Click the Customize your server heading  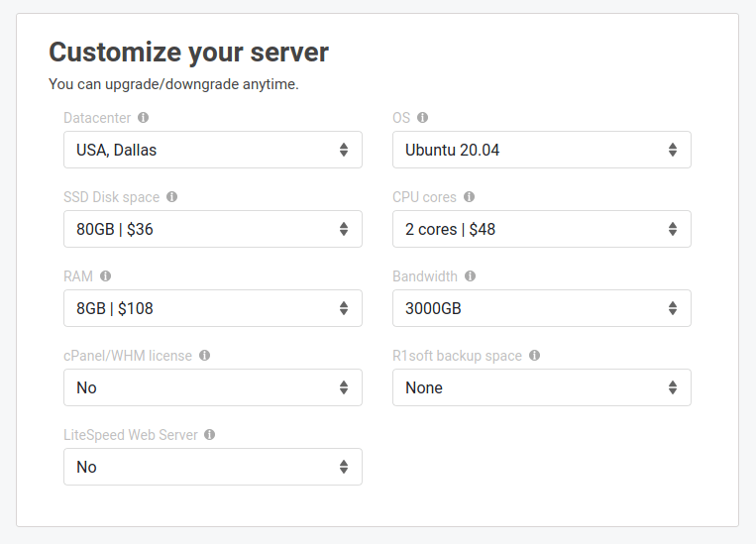tap(188, 52)
